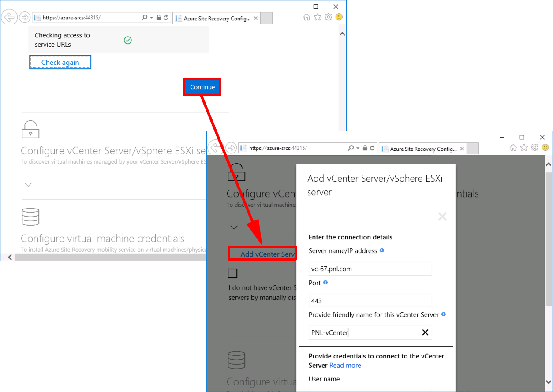Click the search magnifier in the foreground window's address bar

tap(351, 148)
